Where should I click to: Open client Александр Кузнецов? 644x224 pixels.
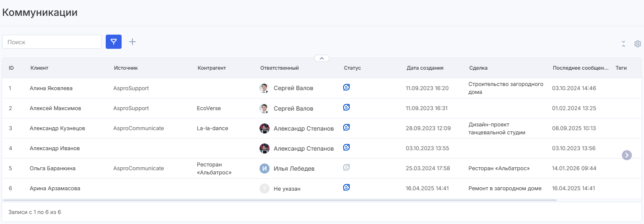click(57, 128)
